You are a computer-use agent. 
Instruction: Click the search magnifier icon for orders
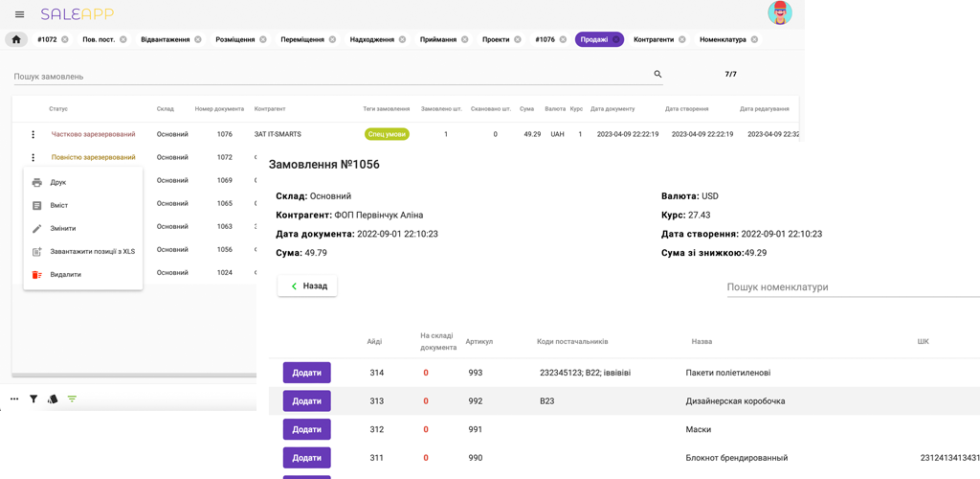[x=657, y=74]
